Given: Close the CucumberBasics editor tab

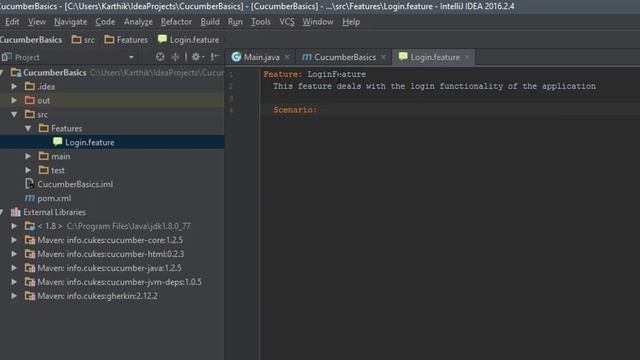Looking at the screenshot, I should click(x=383, y=57).
